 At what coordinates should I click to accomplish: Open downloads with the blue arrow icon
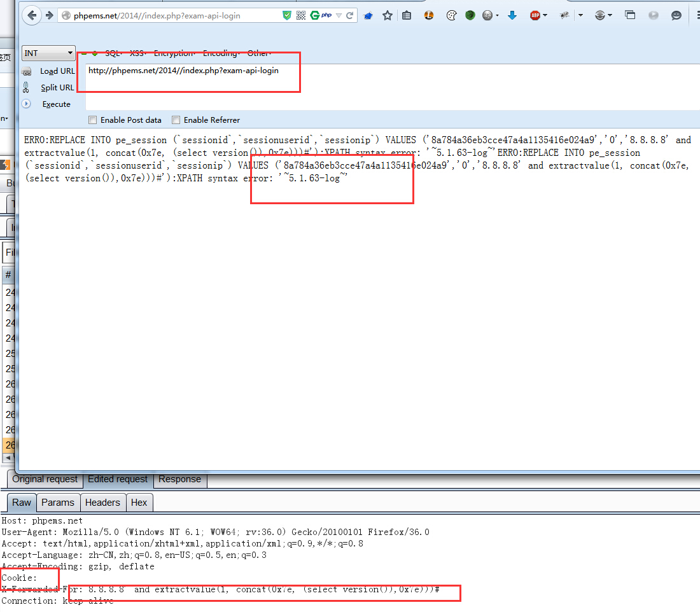(512, 16)
